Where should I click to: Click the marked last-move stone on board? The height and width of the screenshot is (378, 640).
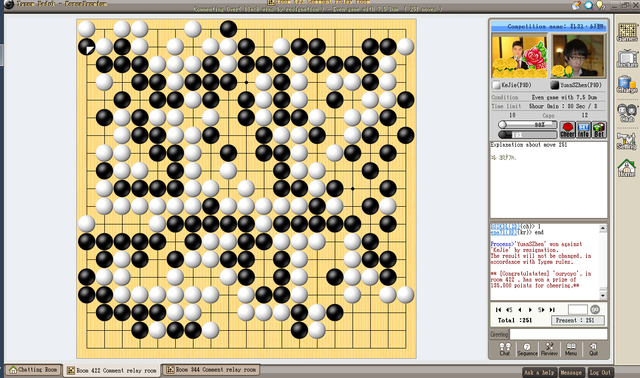[87, 47]
